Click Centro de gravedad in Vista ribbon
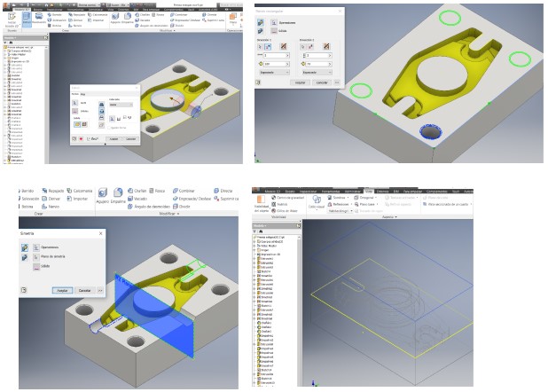This screenshot has height=392, width=548. 288,198
